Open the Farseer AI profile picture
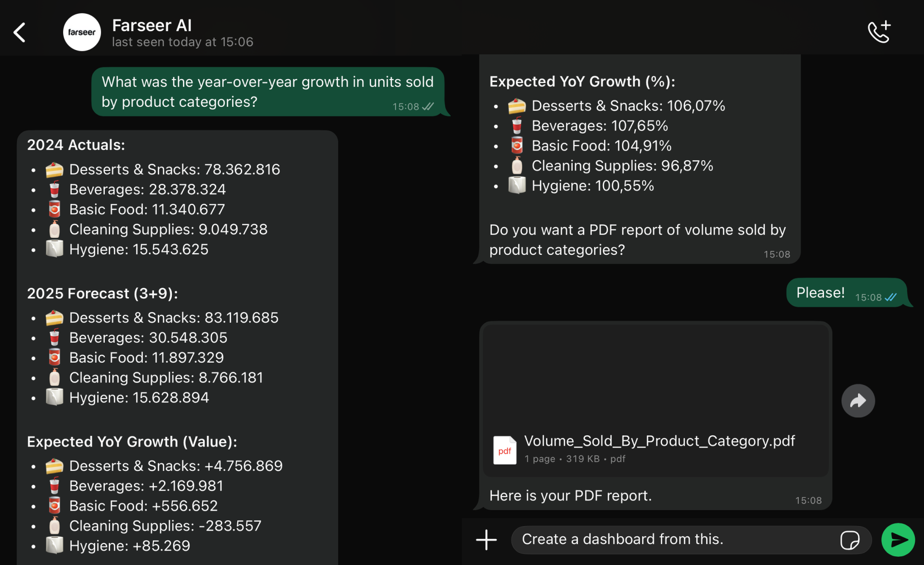Screen dimensions: 924x565 coord(82,32)
